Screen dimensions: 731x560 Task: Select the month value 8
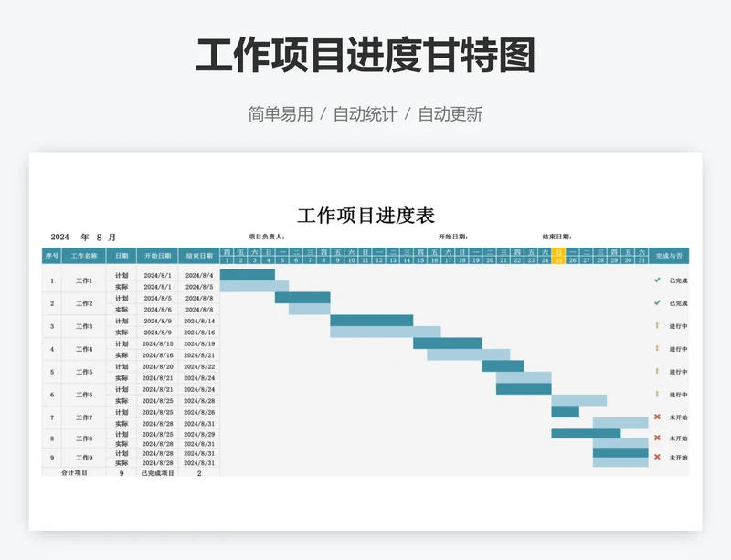[99, 238]
